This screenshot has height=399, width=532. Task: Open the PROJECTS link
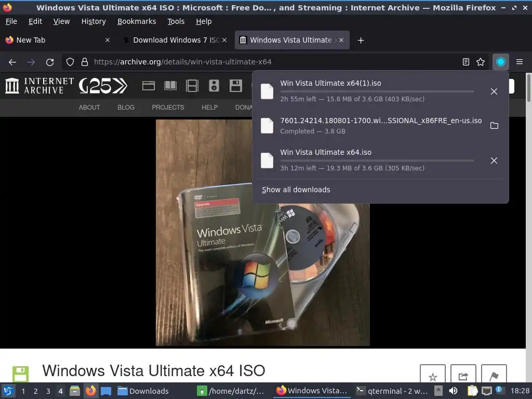click(x=168, y=107)
